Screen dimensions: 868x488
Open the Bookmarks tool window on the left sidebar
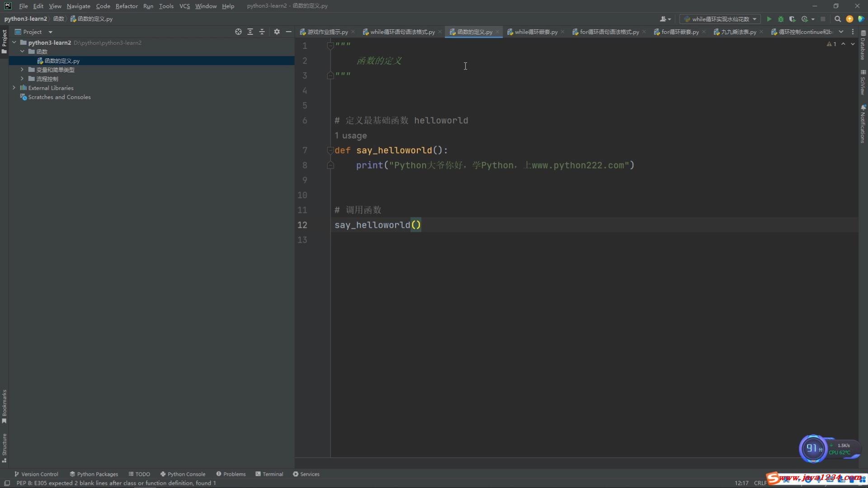[x=4, y=406]
